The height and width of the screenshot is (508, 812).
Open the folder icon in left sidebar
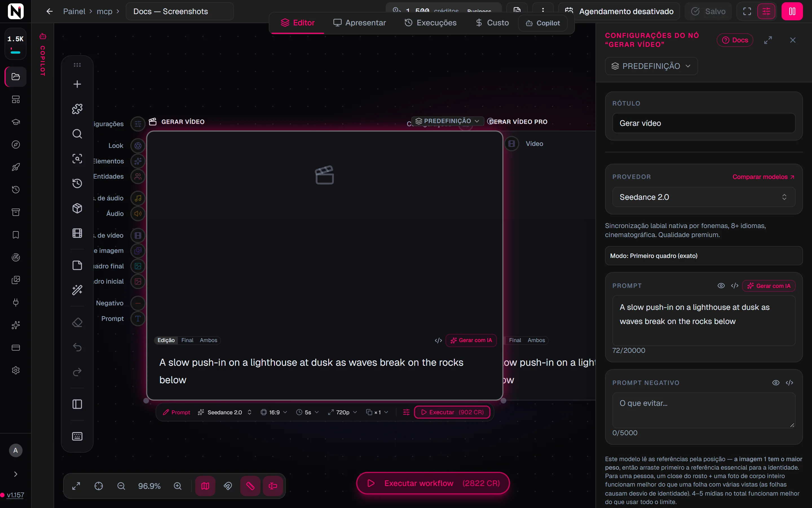(x=16, y=76)
